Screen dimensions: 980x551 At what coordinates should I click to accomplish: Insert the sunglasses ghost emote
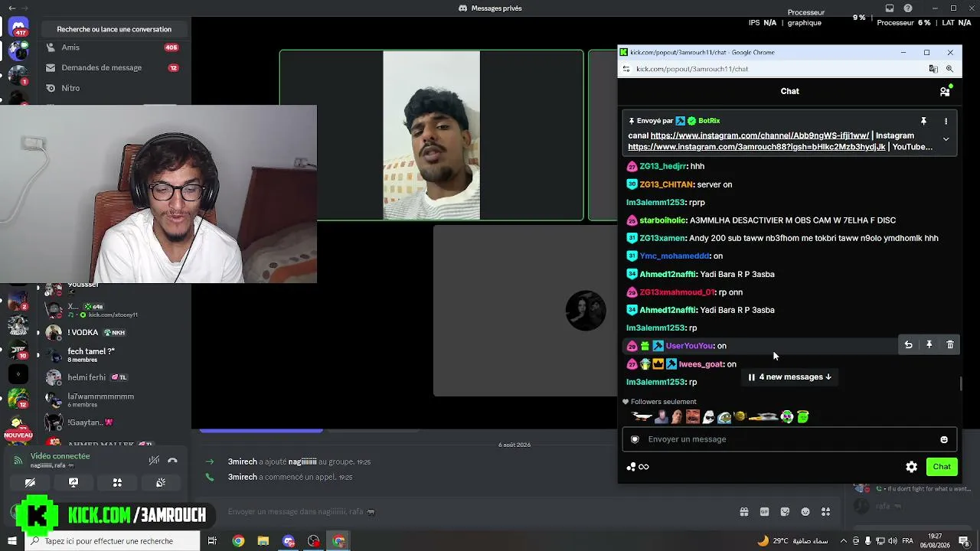(x=708, y=417)
